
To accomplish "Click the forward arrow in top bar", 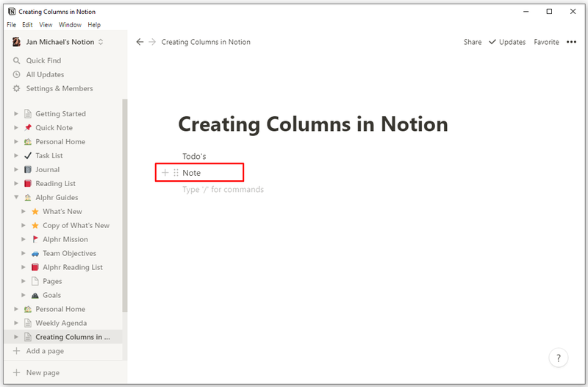I will [152, 42].
